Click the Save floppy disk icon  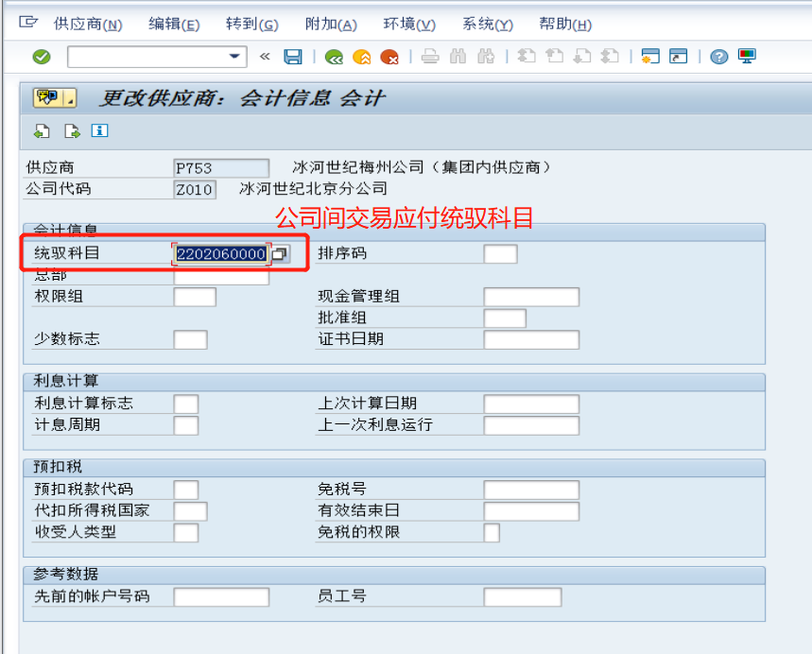coord(293,57)
